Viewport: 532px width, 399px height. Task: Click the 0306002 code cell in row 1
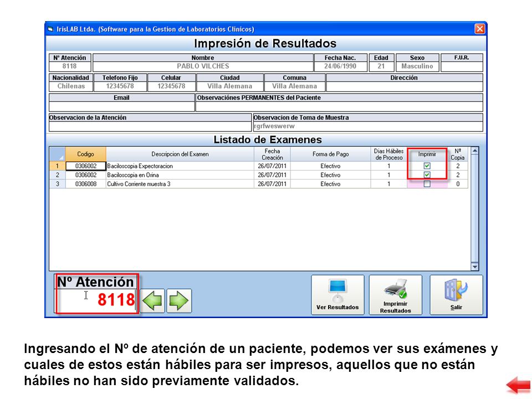[86, 166]
